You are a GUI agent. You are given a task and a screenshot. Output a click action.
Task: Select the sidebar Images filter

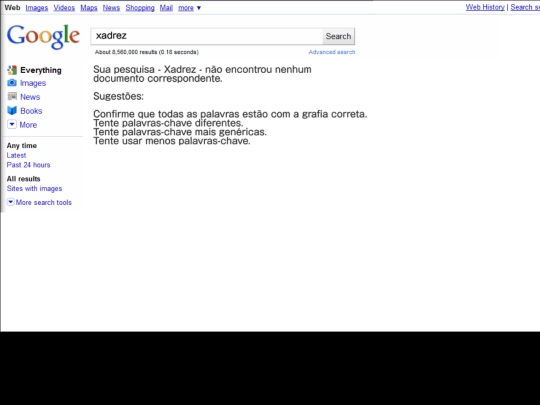33,83
